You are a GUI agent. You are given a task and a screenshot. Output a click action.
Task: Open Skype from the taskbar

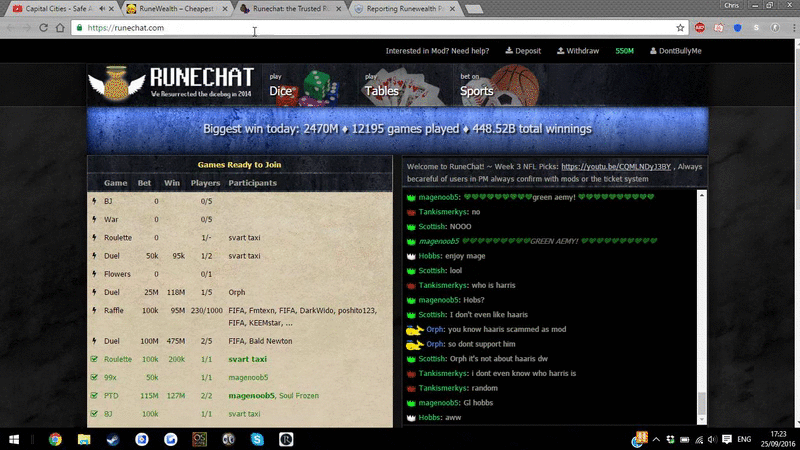click(257, 439)
